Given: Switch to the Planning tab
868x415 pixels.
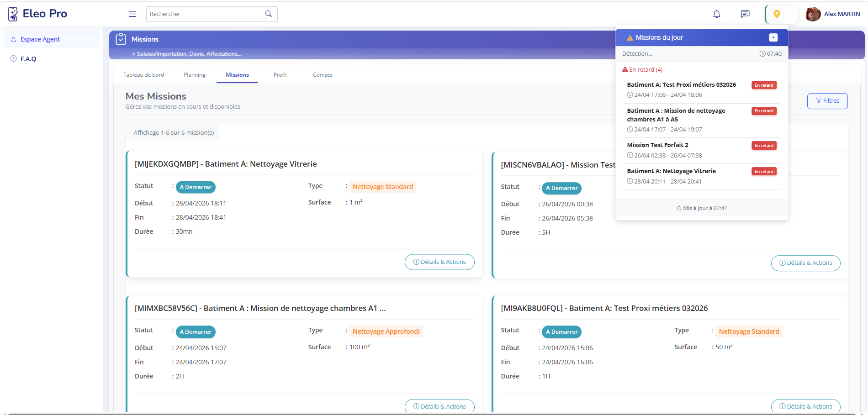Looking at the screenshot, I should (x=195, y=75).
